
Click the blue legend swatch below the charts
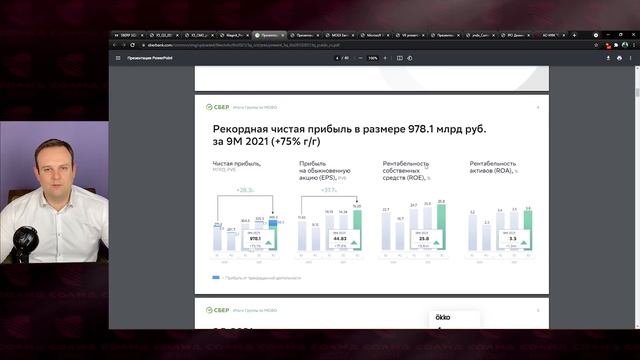click(216, 278)
